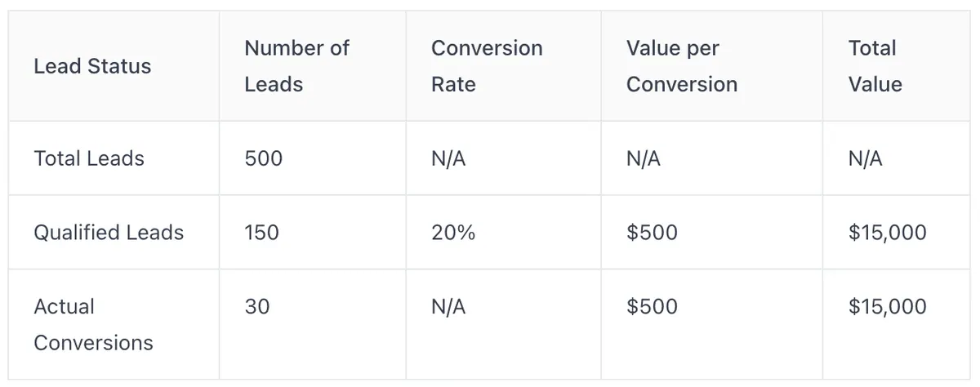Viewport: 980px width, 387px height.
Task: Click the Actual Conversions N/A rate cell
Action: click(448, 307)
